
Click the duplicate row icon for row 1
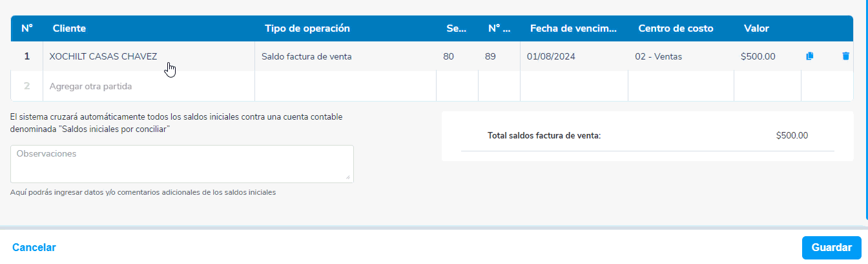coord(810,56)
